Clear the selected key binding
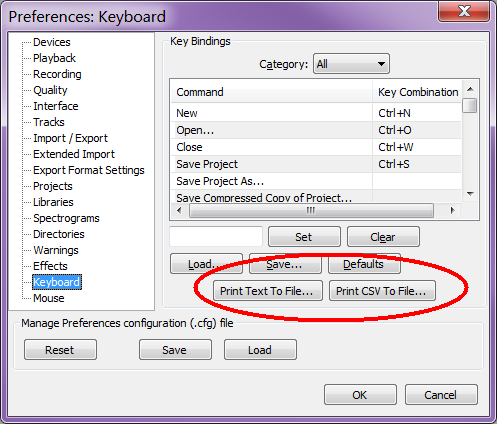The width and height of the screenshot is (497, 424). coord(383,237)
